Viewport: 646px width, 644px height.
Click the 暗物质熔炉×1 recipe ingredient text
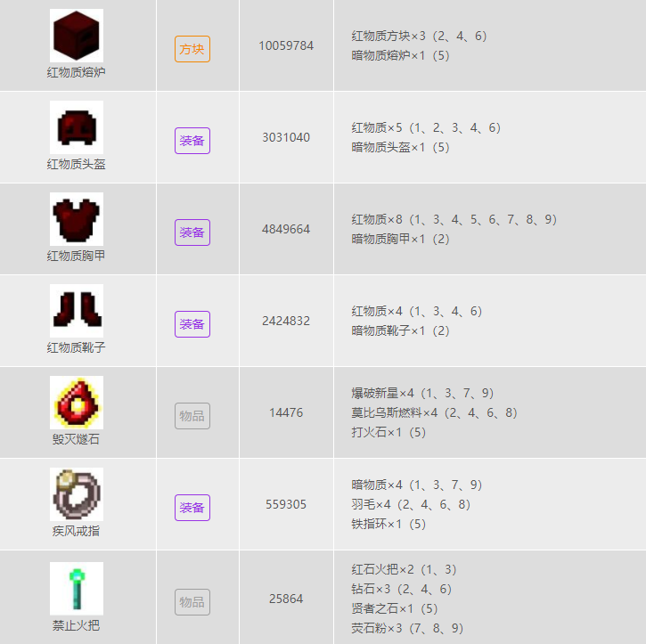tap(400, 55)
